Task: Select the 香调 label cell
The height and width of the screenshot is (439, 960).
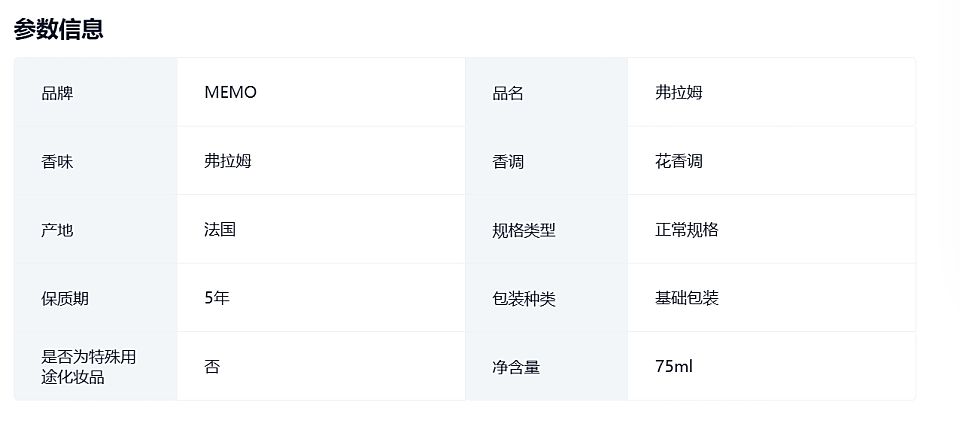Action: point(546,161)
